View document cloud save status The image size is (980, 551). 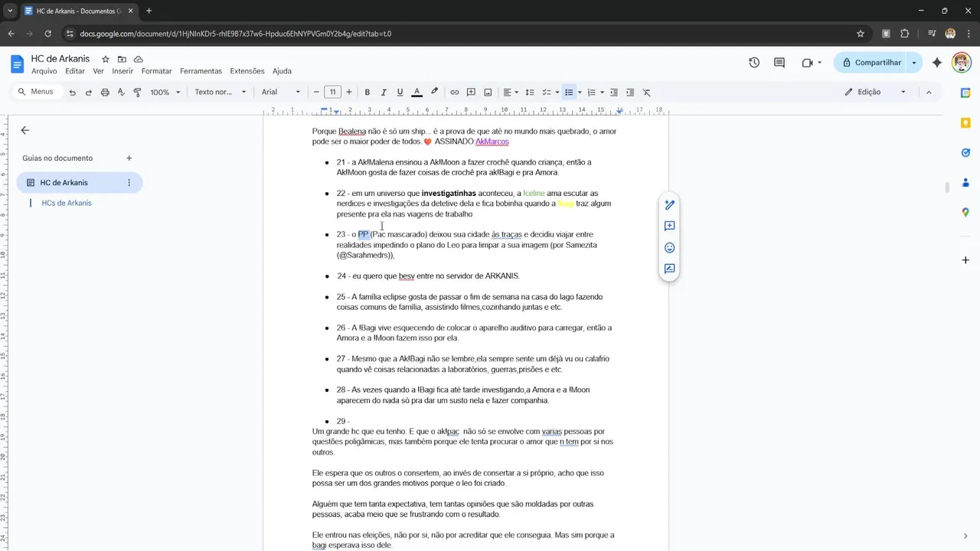(139, 59)
